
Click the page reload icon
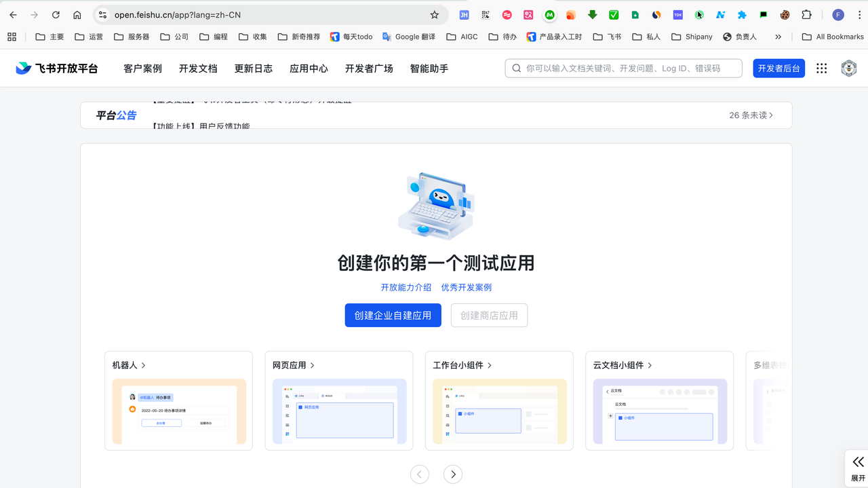(x=56, y=14)
